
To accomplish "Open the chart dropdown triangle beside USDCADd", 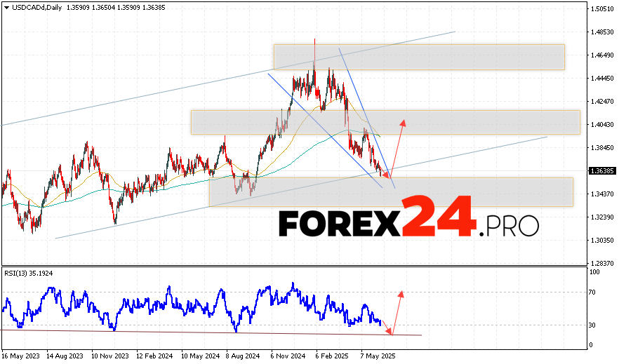I will click(6, 7).
